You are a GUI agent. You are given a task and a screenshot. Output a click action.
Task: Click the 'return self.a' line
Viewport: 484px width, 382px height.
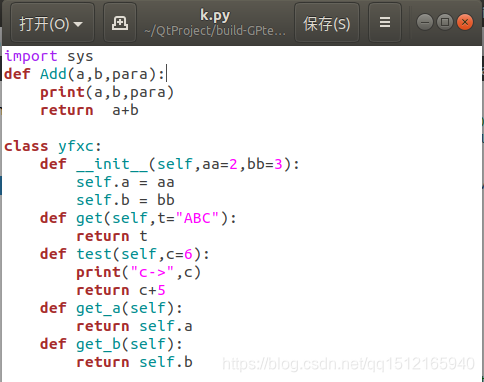coord(134,326)
